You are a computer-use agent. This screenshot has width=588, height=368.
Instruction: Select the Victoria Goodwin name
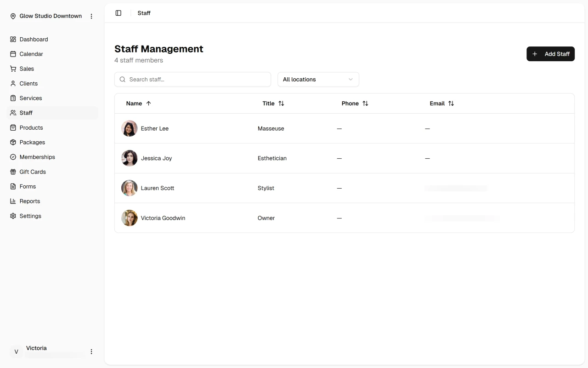(163, 218)
